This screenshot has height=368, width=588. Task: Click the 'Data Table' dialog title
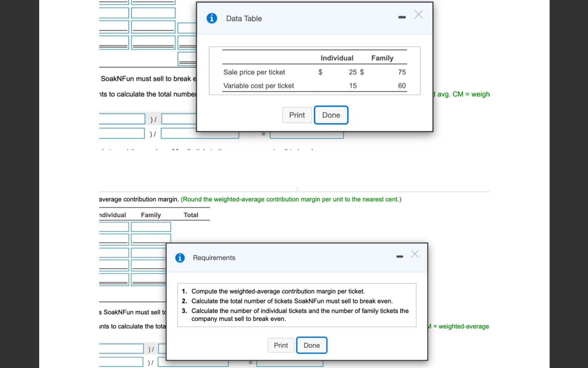[244, 18]
